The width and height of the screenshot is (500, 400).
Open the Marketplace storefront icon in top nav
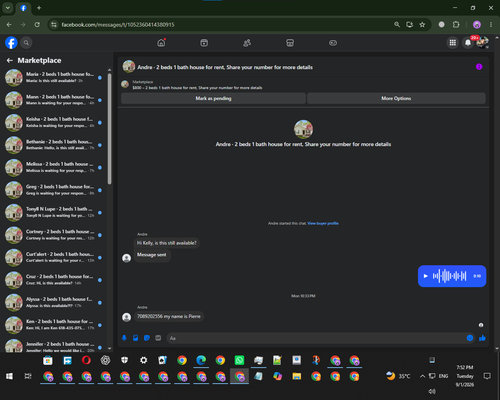290,43
